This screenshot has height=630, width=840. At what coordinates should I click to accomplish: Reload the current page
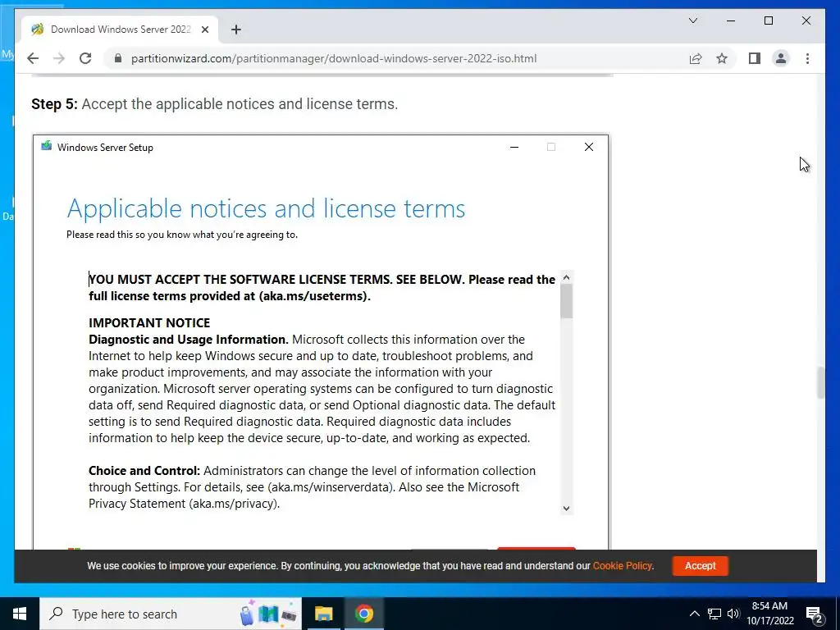tap(85, 58)
